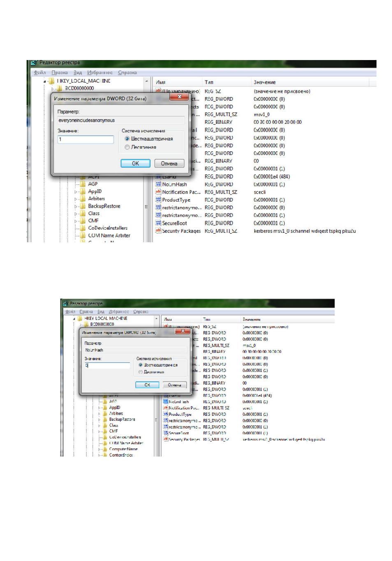392x561 pixels.
Task: Click the Имя column header in upper screenshot
Action: pyautogui.click(x=161, y=82)
